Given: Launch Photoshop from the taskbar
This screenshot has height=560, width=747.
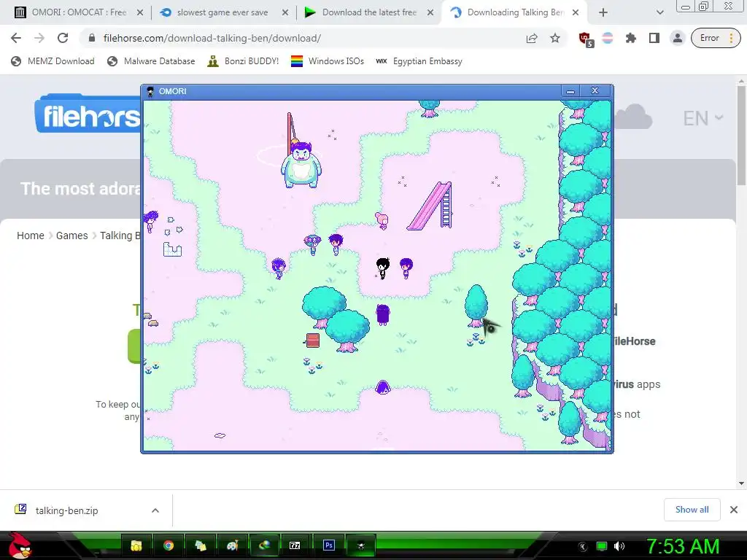Looking at the screenshot, I should click(x=329, y=545).
